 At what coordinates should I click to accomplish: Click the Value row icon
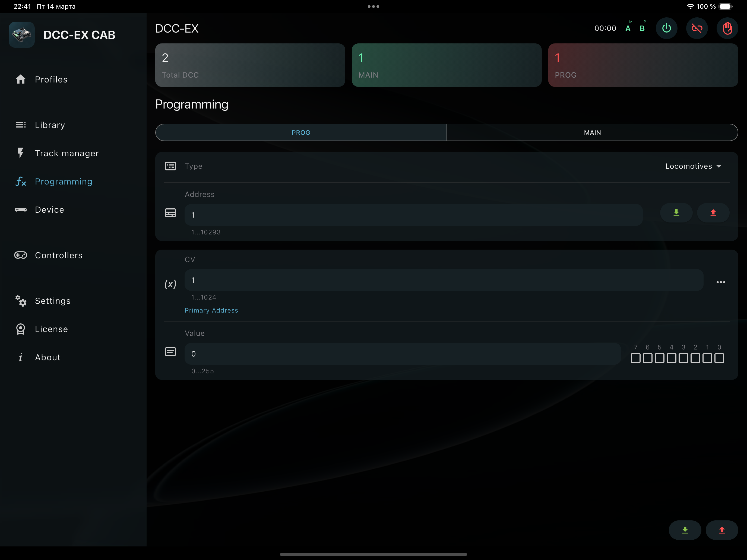tap(170, 352)
